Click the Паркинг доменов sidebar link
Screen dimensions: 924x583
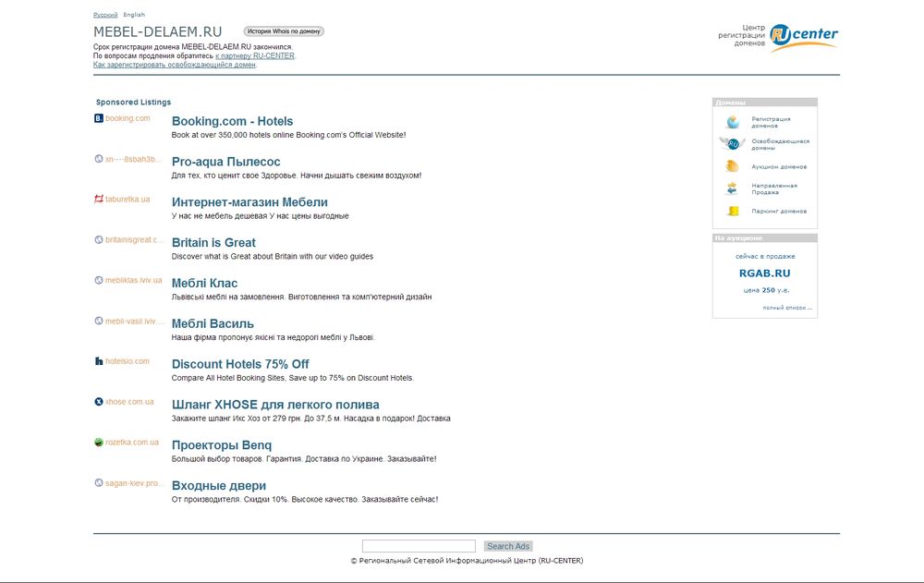[x=779, y=211]
